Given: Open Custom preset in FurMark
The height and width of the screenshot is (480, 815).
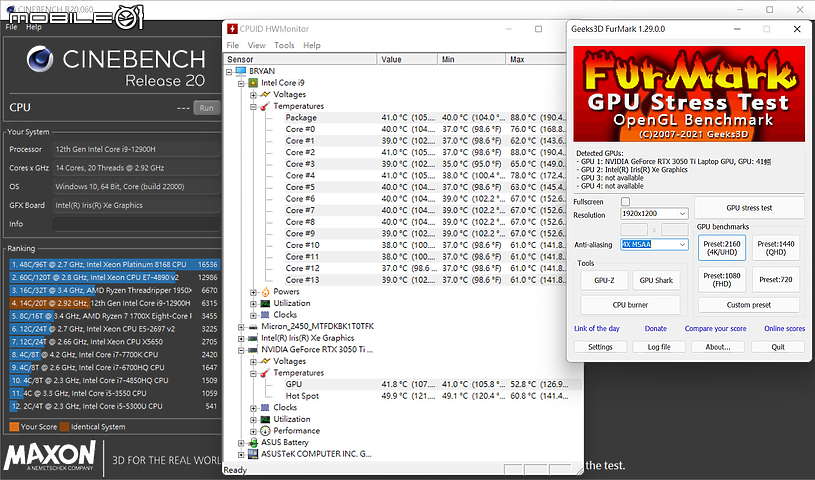Looking at the screenshot, I should click(x=748, y=305).
